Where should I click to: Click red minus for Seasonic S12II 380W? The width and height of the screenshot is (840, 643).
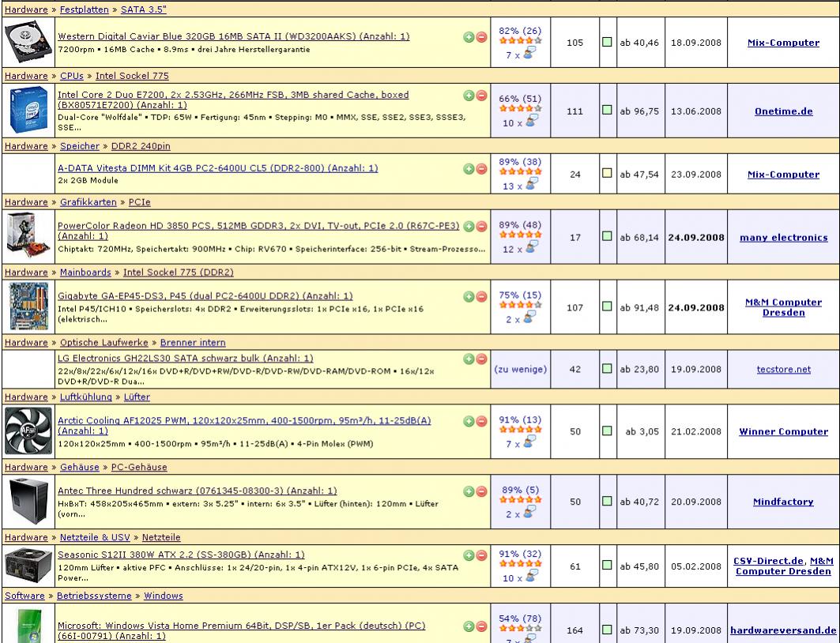[x=481, y=555]
